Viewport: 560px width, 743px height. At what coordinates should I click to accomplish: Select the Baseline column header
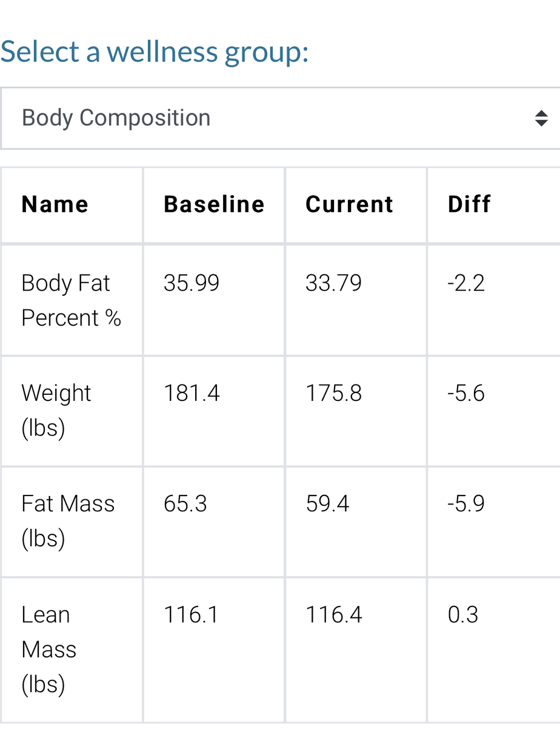[214, 204]
